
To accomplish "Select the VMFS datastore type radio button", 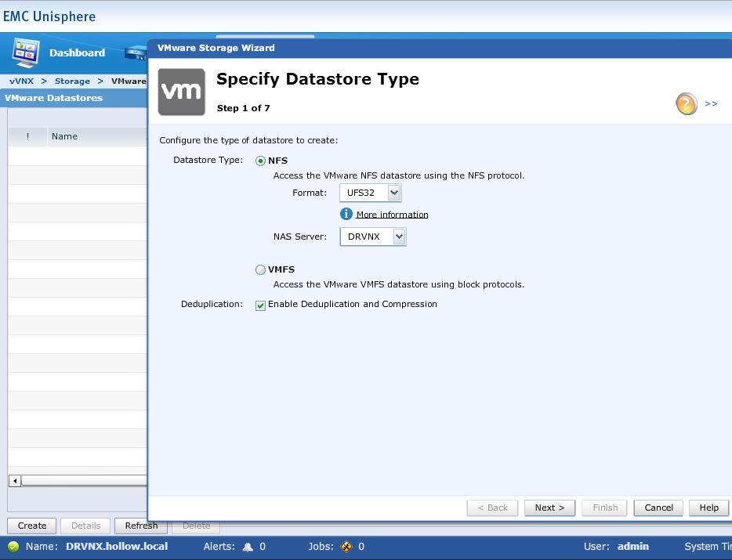I will [x=261, y=269].
